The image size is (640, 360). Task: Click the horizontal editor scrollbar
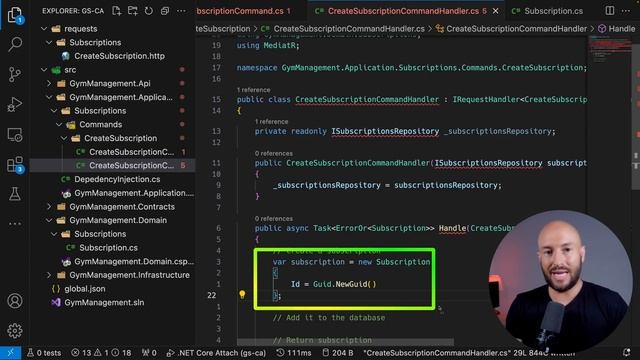(345, 341)
